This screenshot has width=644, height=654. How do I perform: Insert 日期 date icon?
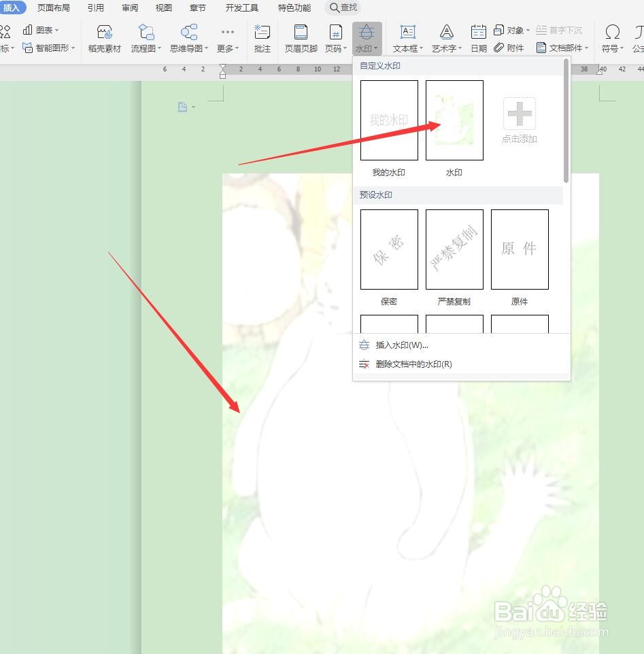tap(479, 32)
